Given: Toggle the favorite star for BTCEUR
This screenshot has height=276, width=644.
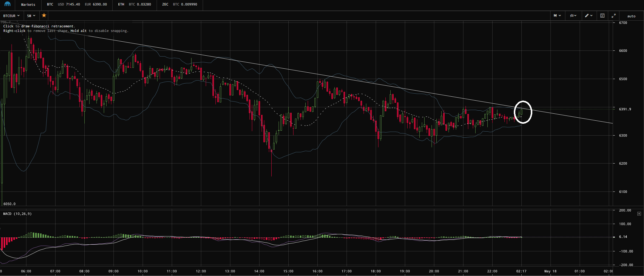Looking at the screenshot, I should [44, 16].
